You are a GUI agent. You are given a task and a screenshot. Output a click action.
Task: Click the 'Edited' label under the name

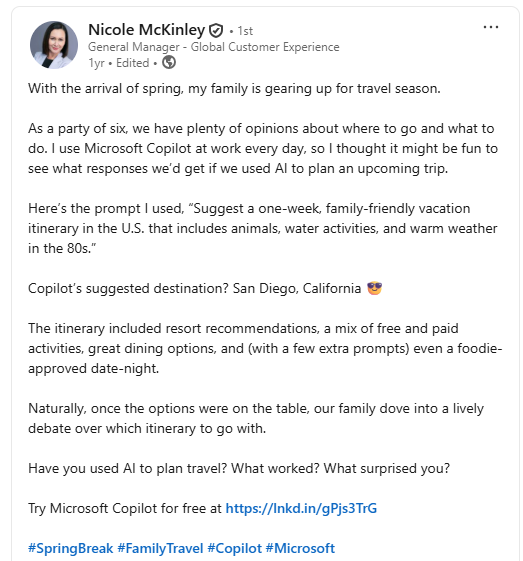(132, 63)
